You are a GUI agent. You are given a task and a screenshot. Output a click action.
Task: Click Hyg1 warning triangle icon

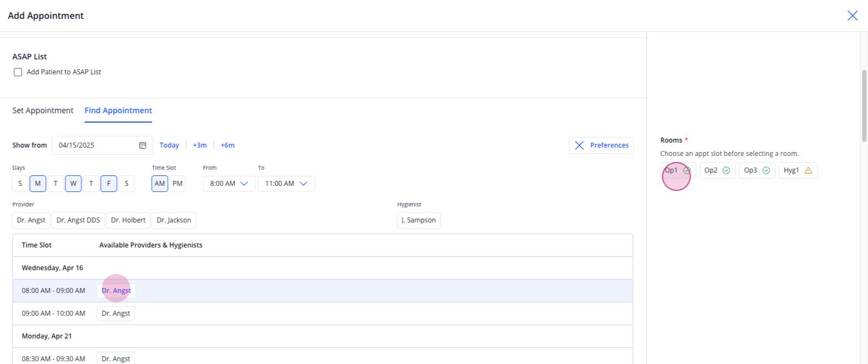pos(808,171)
